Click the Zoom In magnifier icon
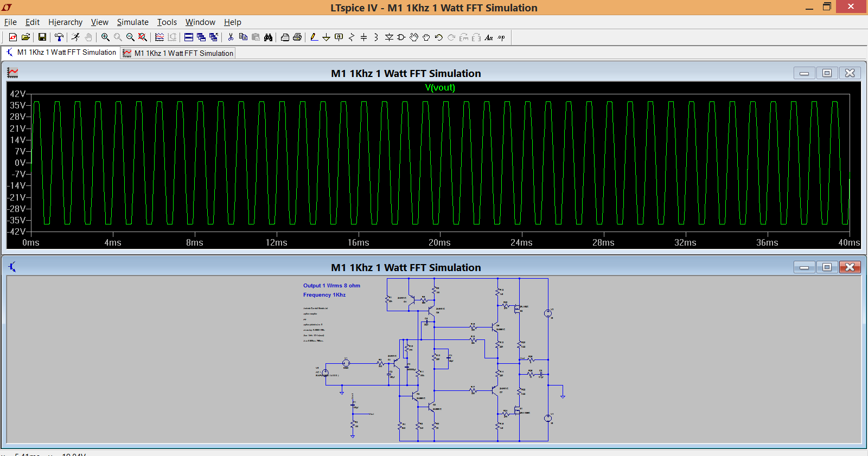868x456 pixels. click(x=105, y=37)
